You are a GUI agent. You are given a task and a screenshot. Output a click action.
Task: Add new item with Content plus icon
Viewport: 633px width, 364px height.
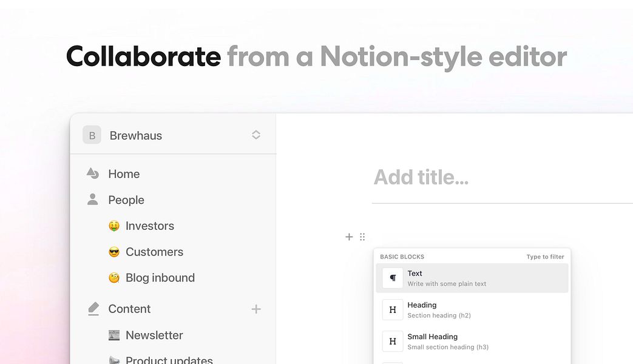coord(256,309)
